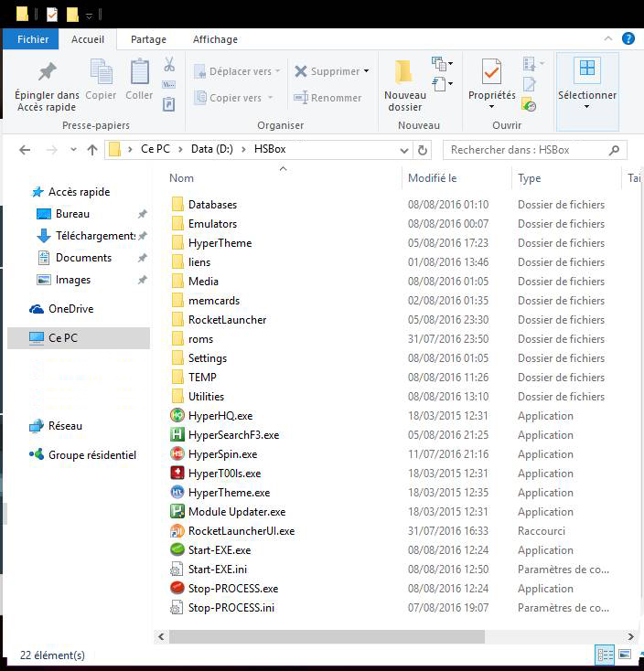The width and height of the screenshot is (644, 671).
Task: Open the Propriétés checkmark icon
Action: pos(491,71)
